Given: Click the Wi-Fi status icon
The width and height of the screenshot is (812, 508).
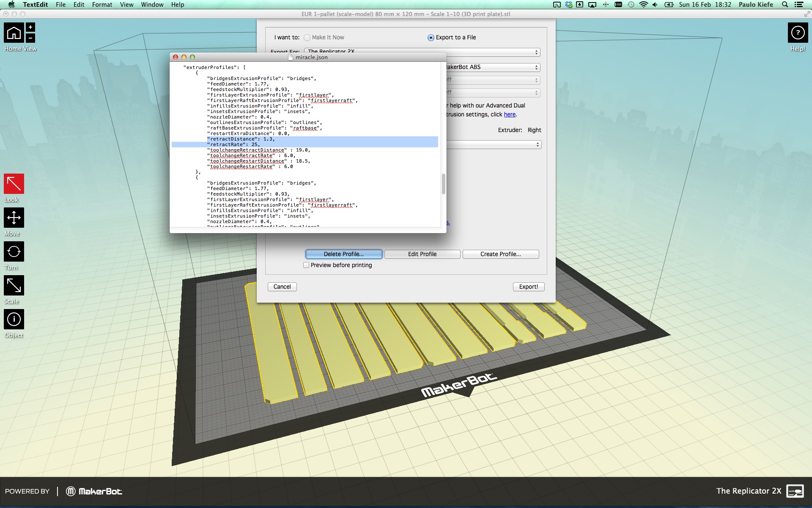Looking at the screenshot, I should (643, 5).
